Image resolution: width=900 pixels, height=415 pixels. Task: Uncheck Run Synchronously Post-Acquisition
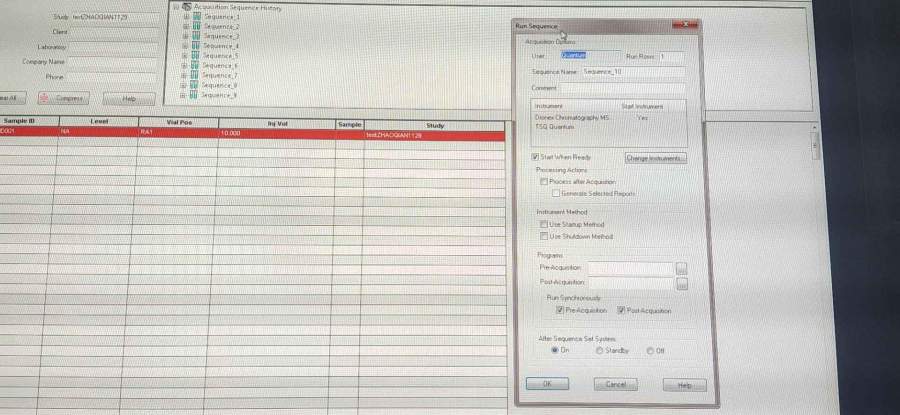point(621,311)
